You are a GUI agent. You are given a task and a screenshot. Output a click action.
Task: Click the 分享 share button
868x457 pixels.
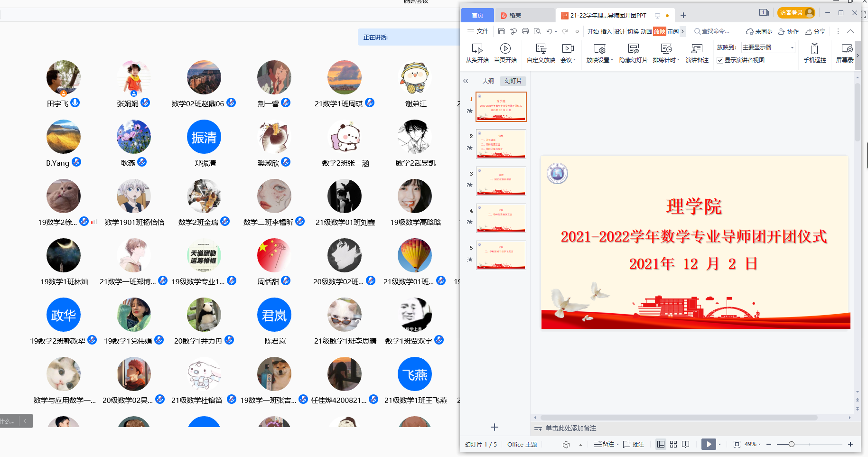(x=815, y=31)
